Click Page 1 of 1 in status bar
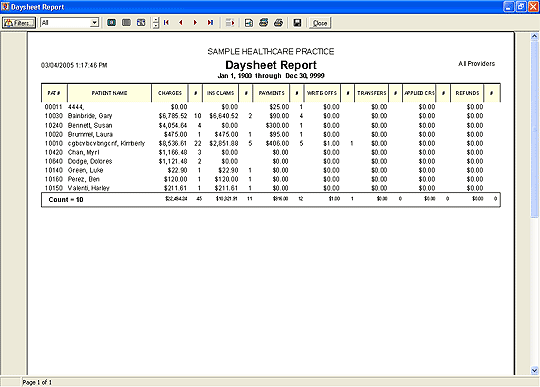This screenshot has height=387, width=540. [37, 382]
